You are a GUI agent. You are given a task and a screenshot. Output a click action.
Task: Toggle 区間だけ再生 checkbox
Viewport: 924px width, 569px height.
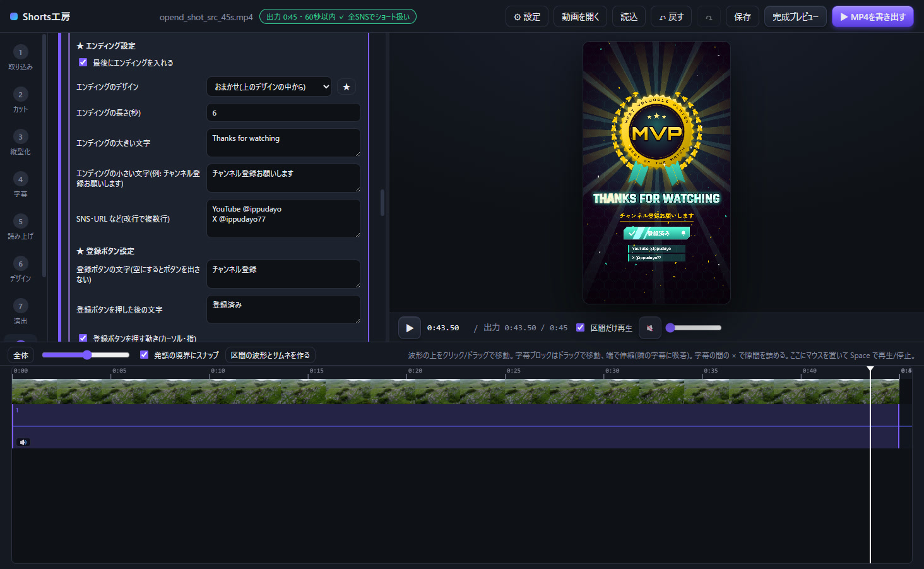[x=580, y=327]
